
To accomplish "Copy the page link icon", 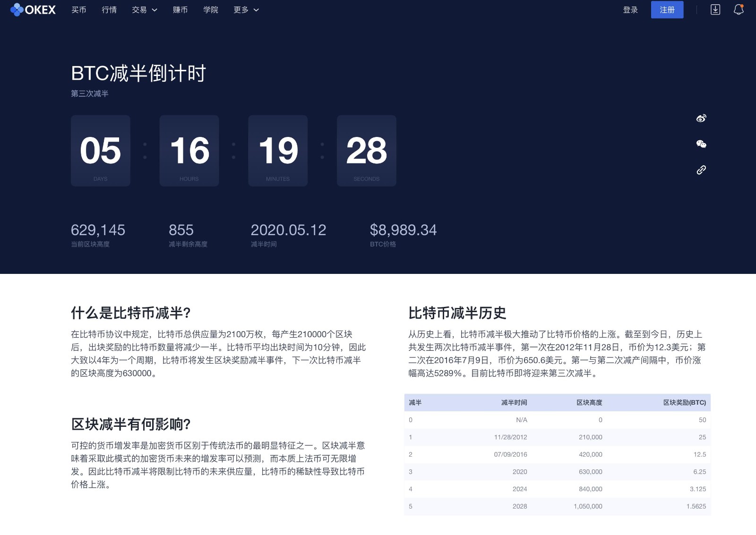I will 701,170.
